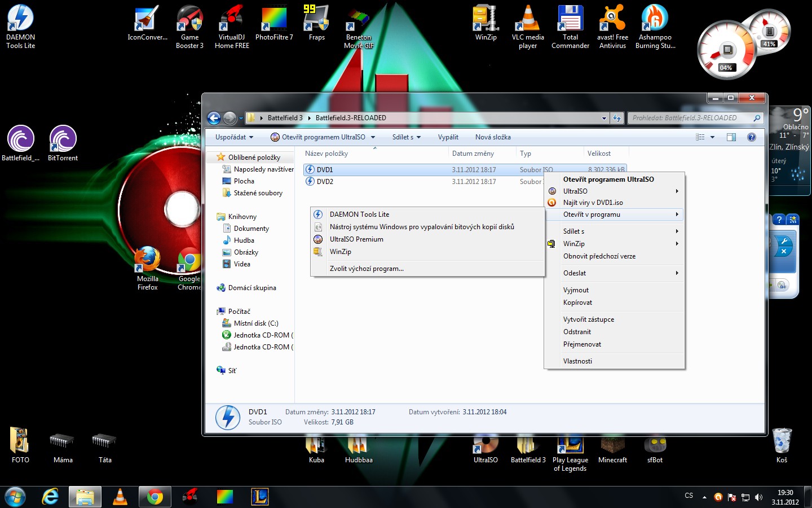The height and width of the screenshot is (508, 812).
Task: Click Otevřít programem UltraISO button
Action: click(318, 137)
